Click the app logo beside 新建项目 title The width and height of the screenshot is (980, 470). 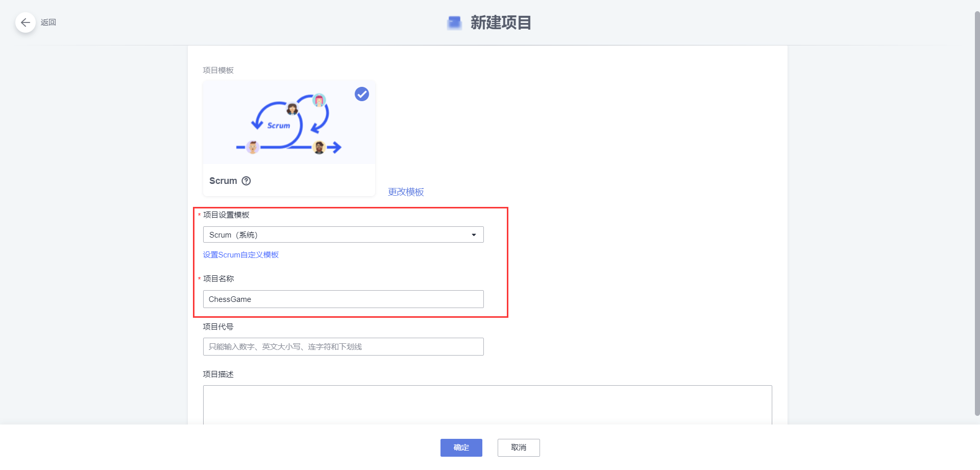pyautogui.click(x=453, y=23)
